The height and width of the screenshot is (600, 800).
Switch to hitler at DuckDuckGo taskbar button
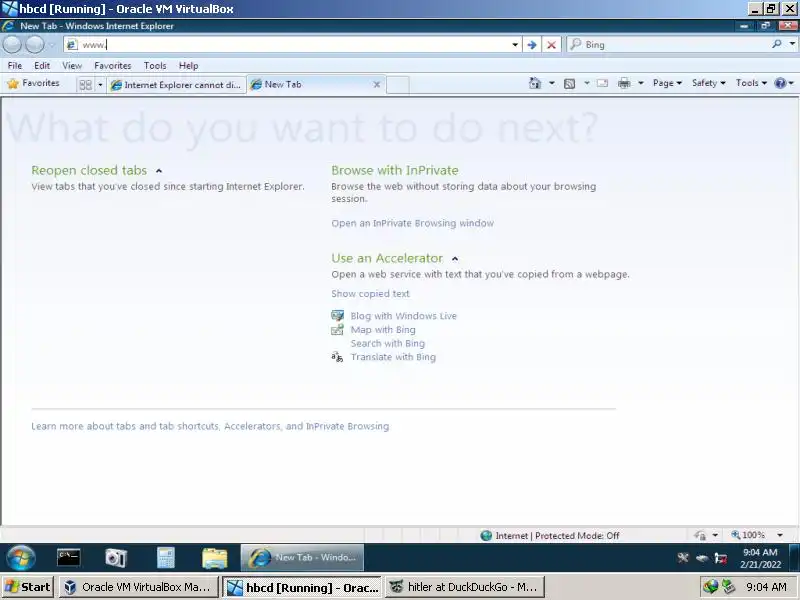click(465, 587)
